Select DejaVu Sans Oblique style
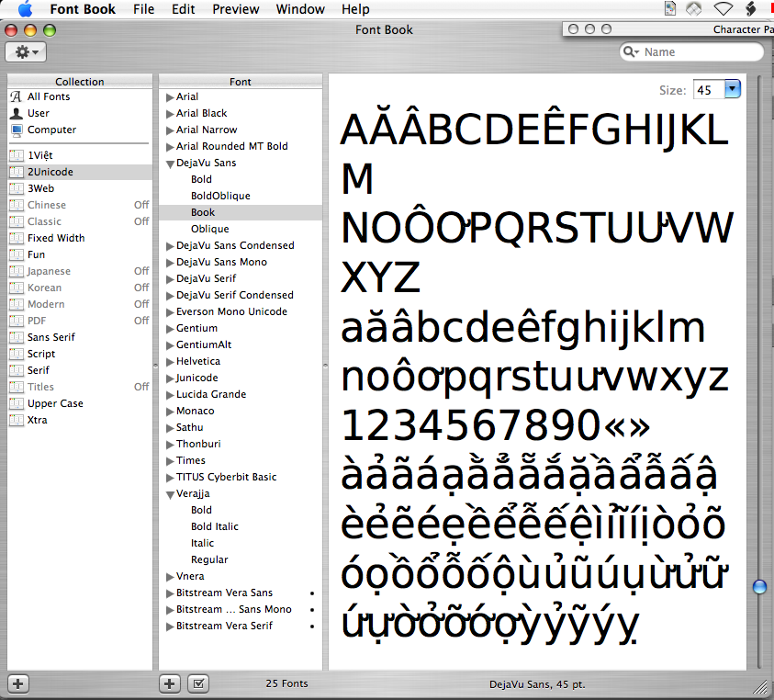Image resolution: width=774 pixels, height=700 pixels. coord(209,230)
